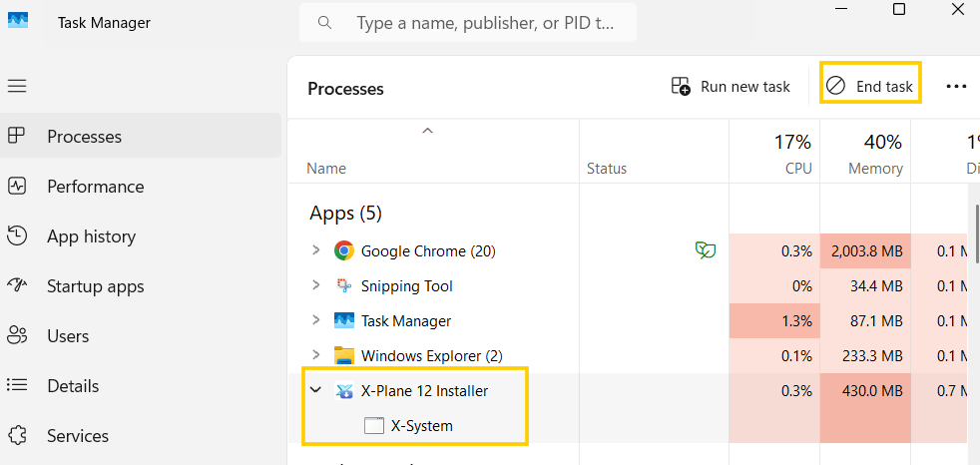
Task: Expand the Task Manager process group
Action: [x=315, y=320]
